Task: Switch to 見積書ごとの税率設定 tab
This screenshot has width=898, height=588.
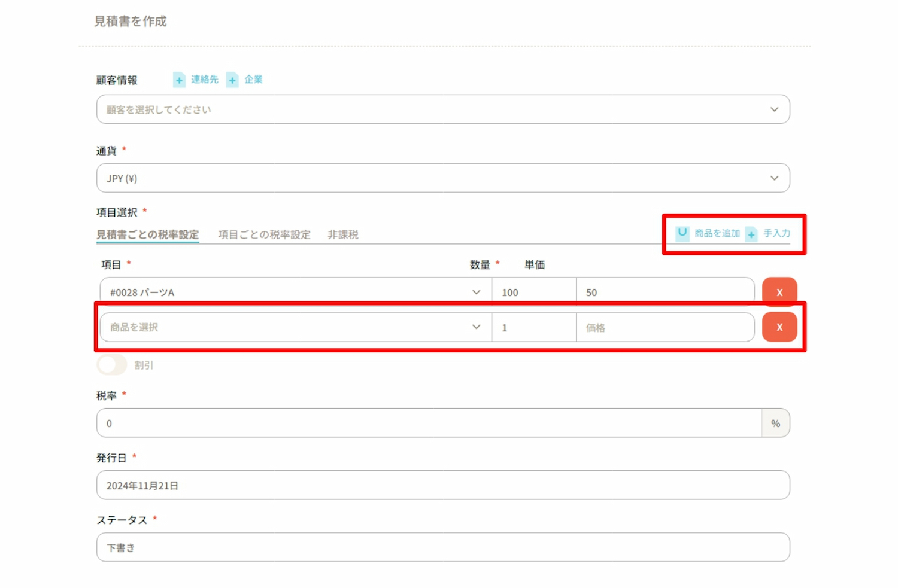Action: (x=147, y=234)
